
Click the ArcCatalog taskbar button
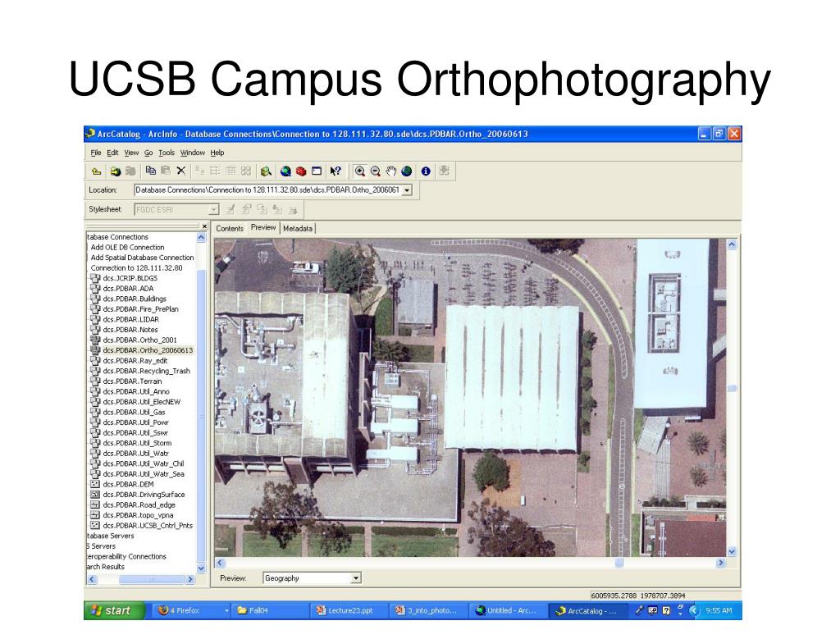click(588, 610)
